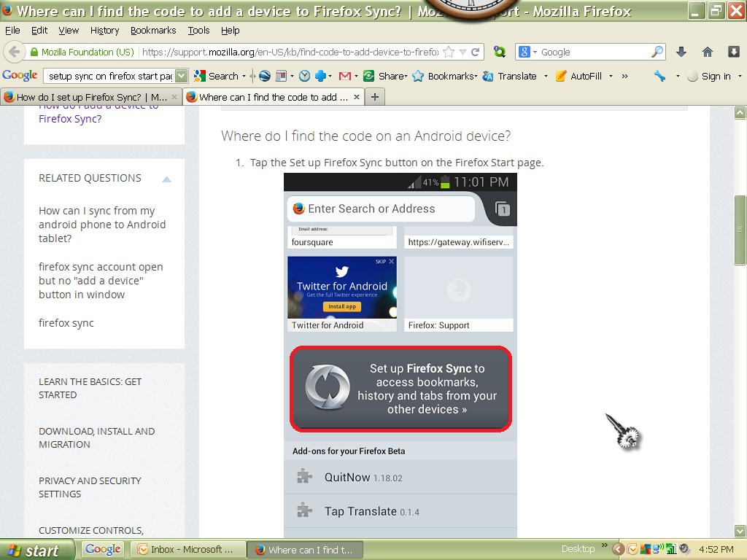Collapse the Related Questions section arrow

click(x=166, y=179)
